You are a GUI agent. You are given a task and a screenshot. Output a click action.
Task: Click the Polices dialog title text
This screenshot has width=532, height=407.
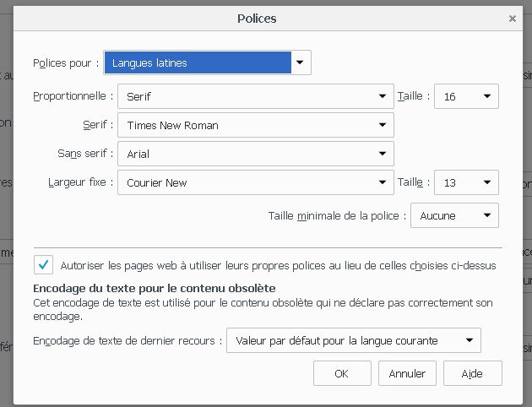point(258,18)
